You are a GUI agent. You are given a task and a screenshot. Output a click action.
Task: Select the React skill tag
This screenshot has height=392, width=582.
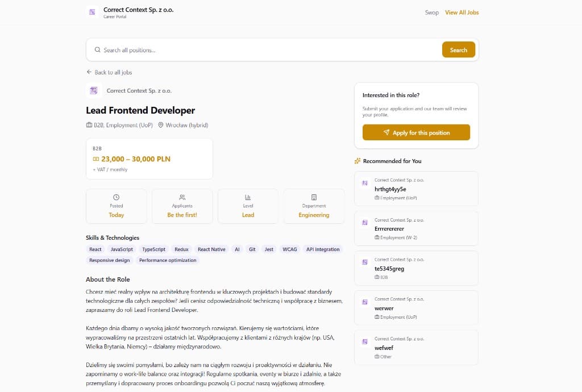tap(95, 249)
